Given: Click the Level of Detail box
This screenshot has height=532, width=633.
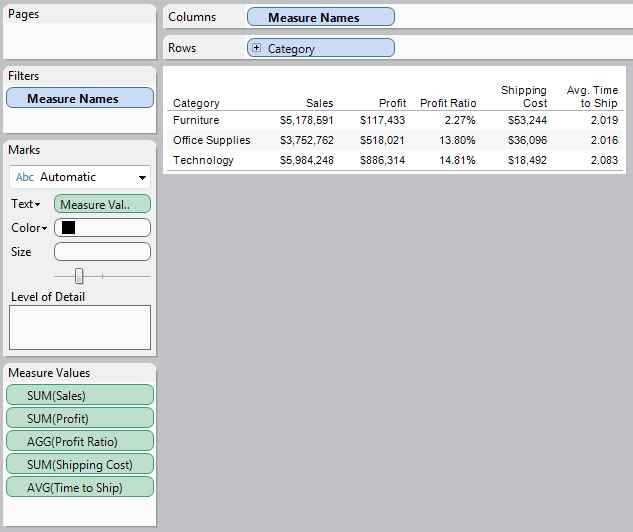Looking at the screenshot, I should tap(80, 327).
